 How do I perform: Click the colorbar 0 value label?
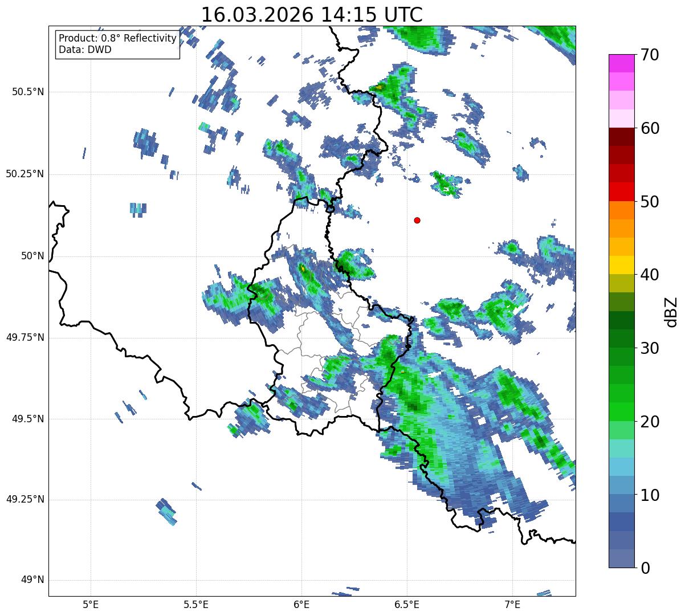point(645,568)
